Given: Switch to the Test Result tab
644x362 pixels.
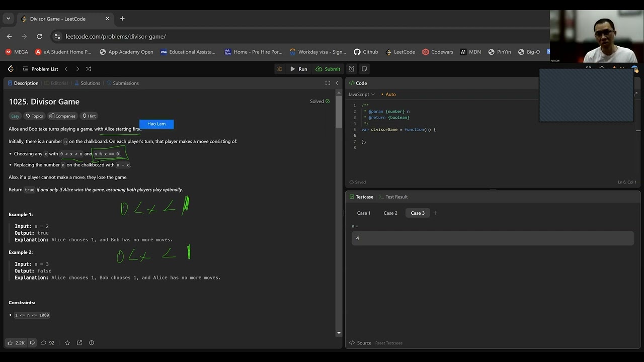Looking at the screenshot, I should (393, 197).
